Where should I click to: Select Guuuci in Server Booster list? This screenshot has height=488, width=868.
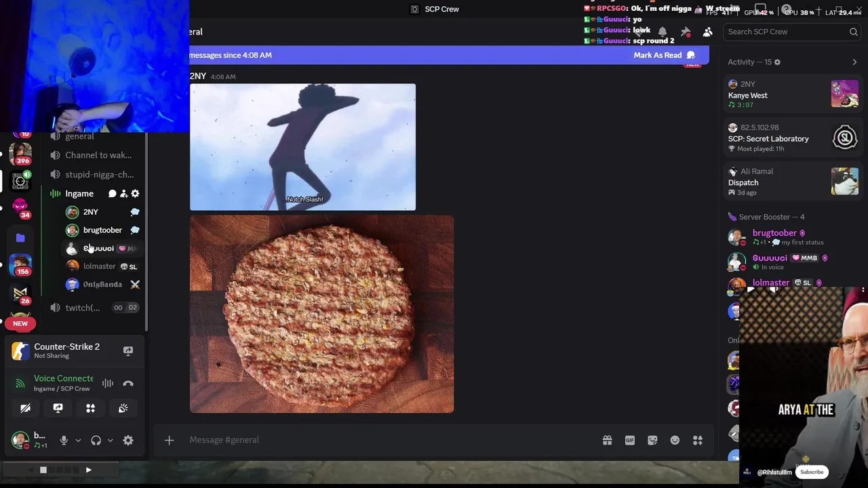[x=793, y=262]
